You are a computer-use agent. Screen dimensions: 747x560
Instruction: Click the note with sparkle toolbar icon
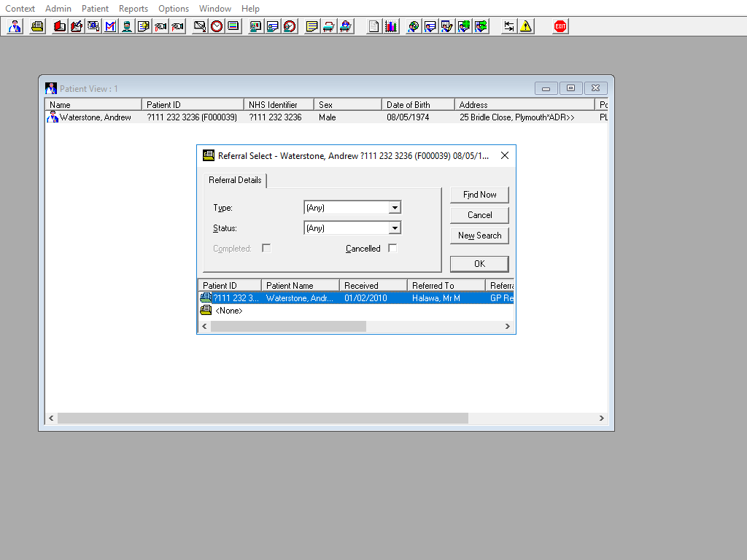click(144, 26)
